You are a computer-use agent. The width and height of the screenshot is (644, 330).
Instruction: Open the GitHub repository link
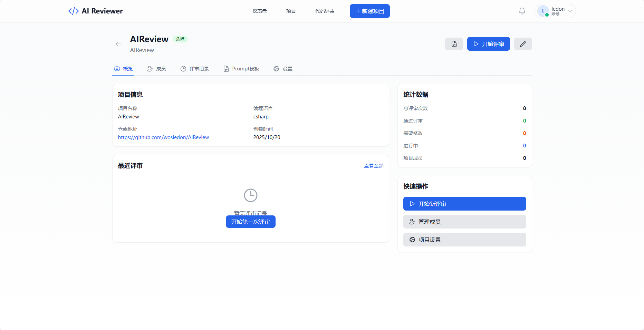pos(163,137)
